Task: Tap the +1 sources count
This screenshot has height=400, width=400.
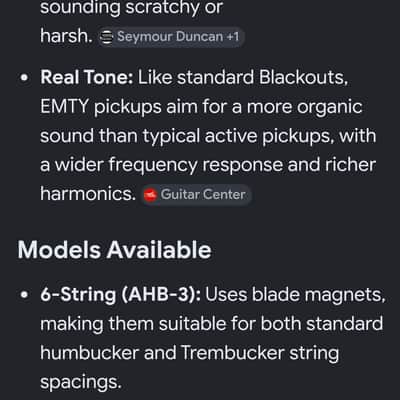Action: (x=233, y=37)
